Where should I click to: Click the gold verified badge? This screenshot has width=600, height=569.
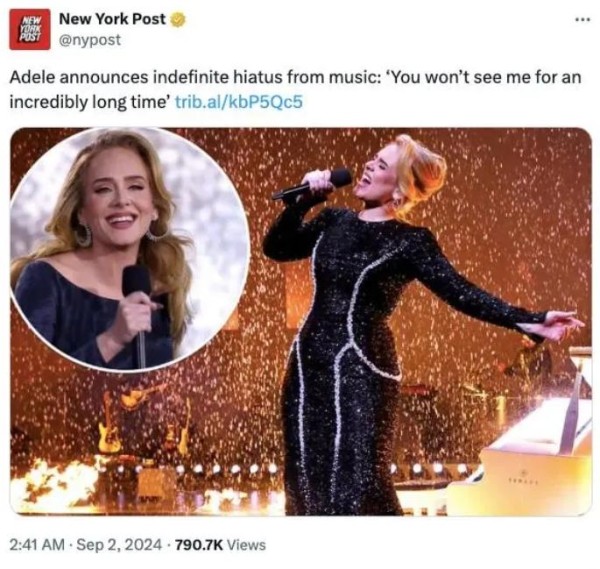tap(177, 20)
